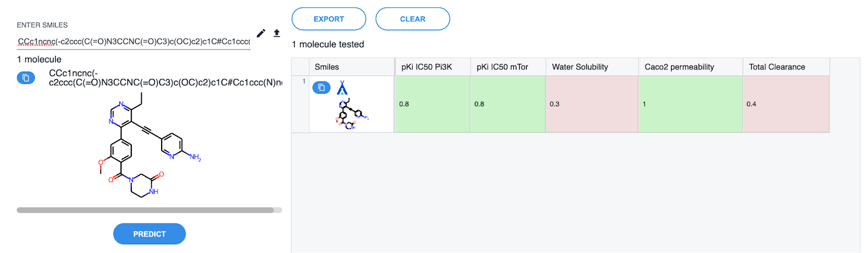The image size is (868, 253).
Task: Click the horizontal scrollbar under the molecule
Action: click(x=145, y=210)
